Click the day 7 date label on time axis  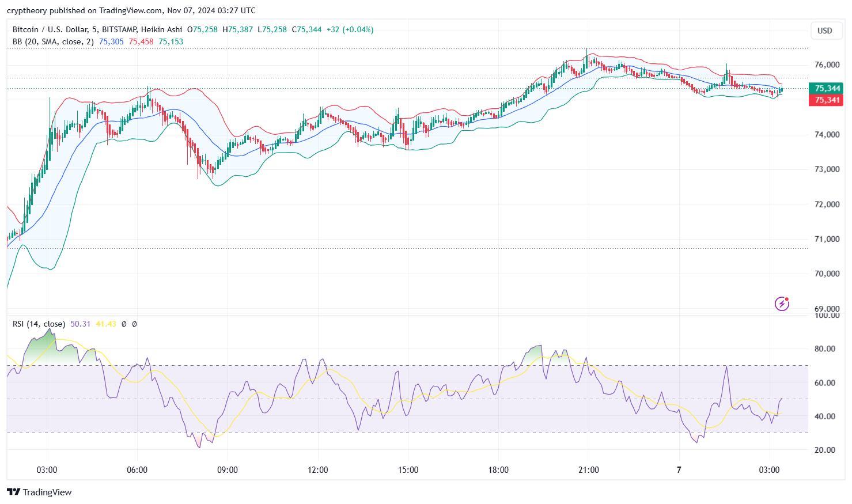pyautogui.click(x=679, y=470)
